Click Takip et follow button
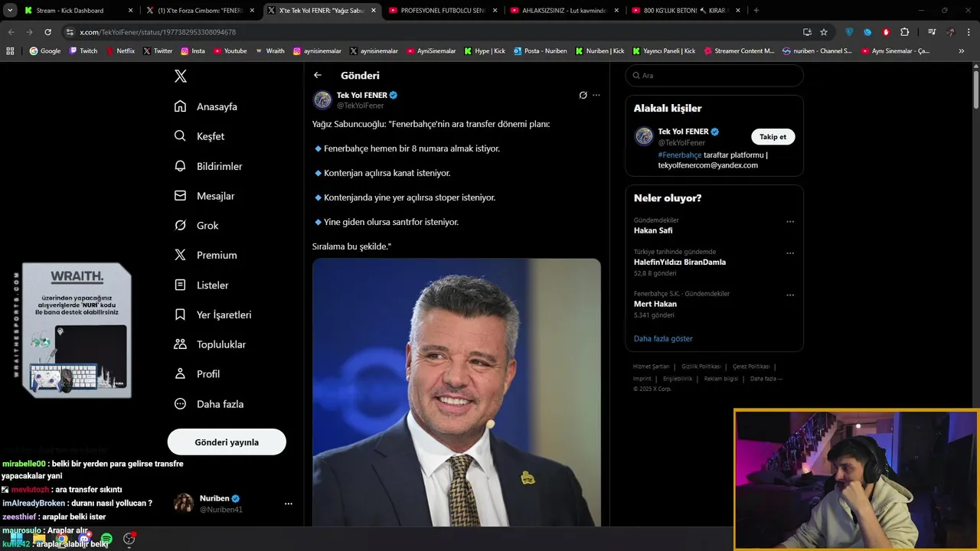Viewport: 980px width, 551px height. click(x=773, y=137)
